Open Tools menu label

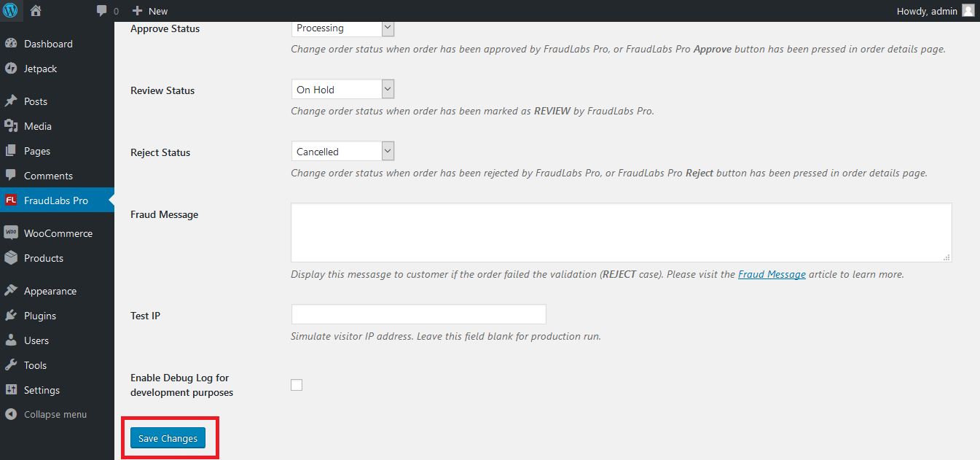[x=35, y=365]
